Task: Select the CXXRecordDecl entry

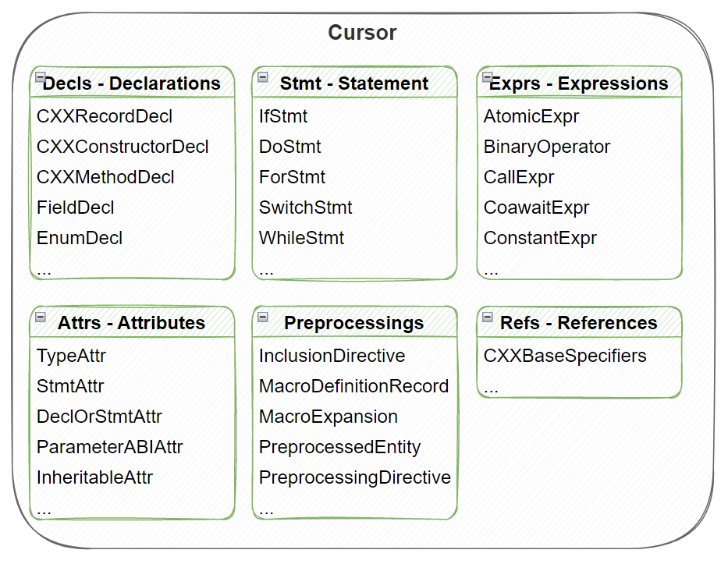Action: pos(105,116)
